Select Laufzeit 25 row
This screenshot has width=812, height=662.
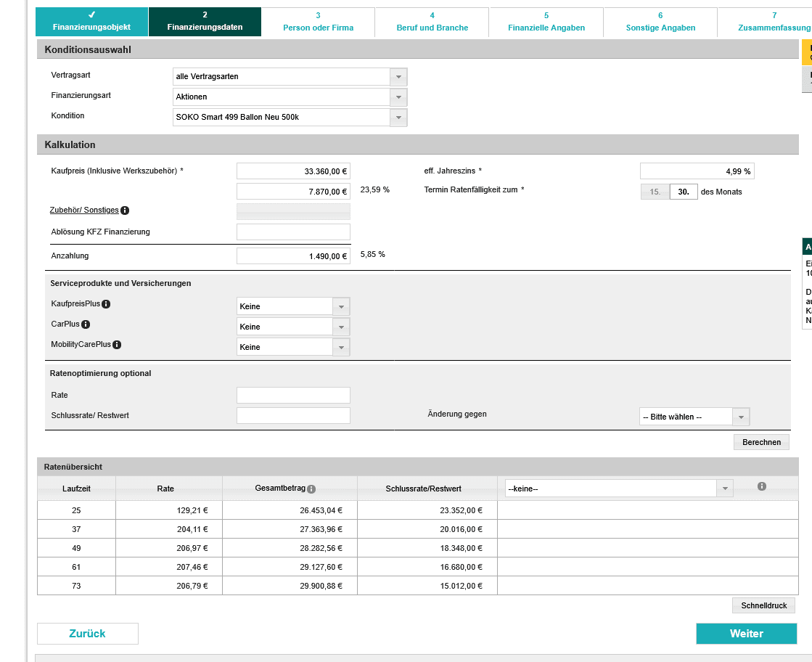417,510
